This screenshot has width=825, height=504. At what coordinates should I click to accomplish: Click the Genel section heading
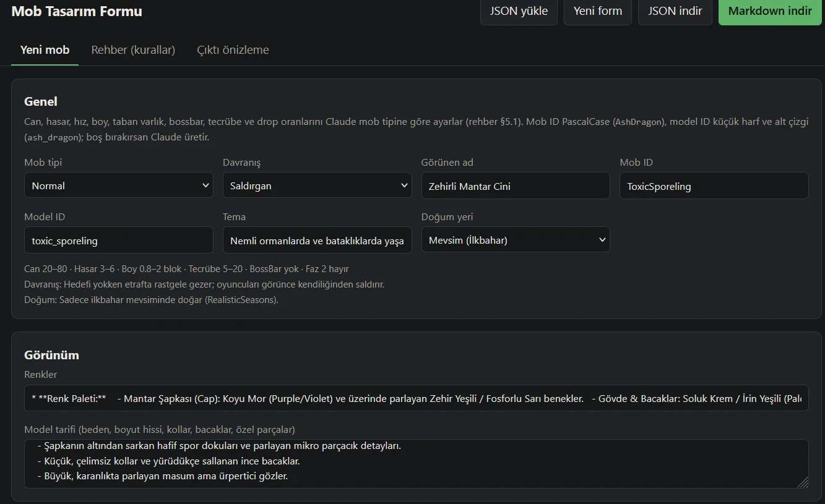[41, 101]
